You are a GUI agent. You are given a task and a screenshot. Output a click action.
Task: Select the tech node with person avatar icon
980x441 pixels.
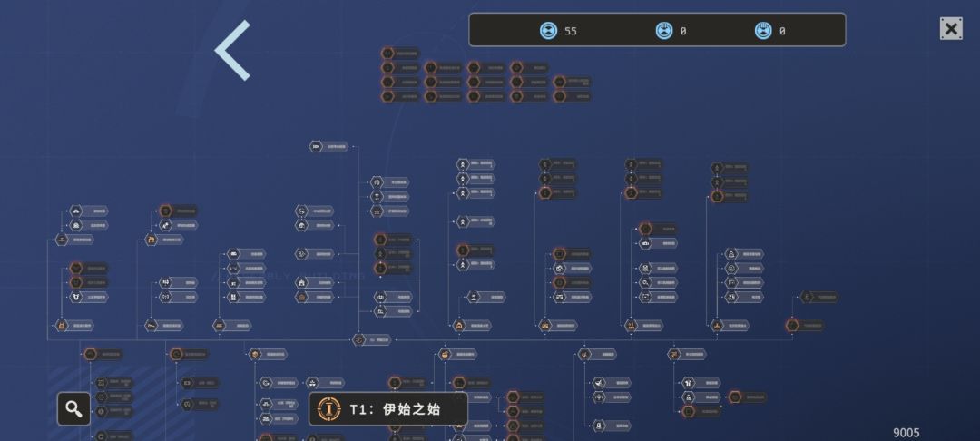pos(486,297)
